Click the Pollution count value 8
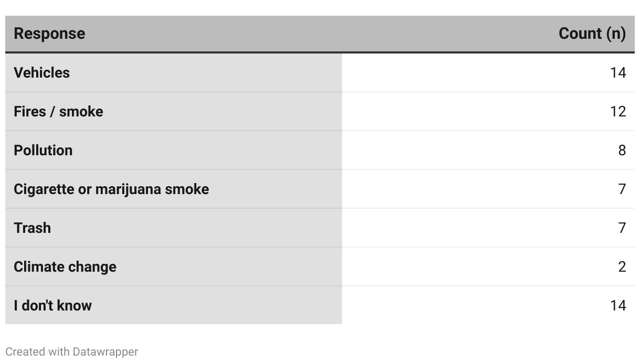This screenshot has width=640, height=364. 622,150
